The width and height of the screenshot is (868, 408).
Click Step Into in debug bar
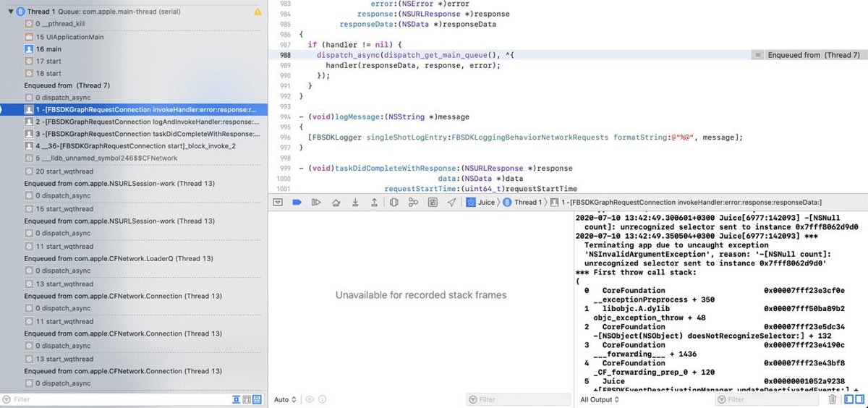click(x=354, y=203)
